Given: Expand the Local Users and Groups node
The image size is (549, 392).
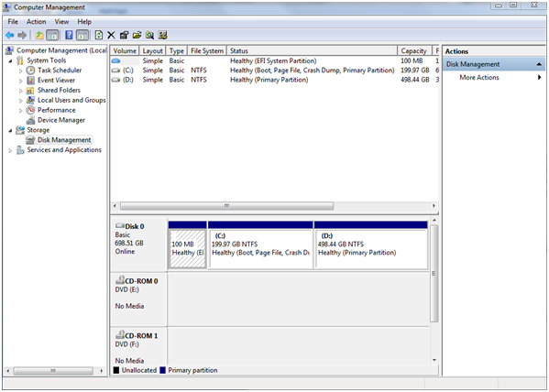Looking at the screenshot, I should tap(21, 101).
